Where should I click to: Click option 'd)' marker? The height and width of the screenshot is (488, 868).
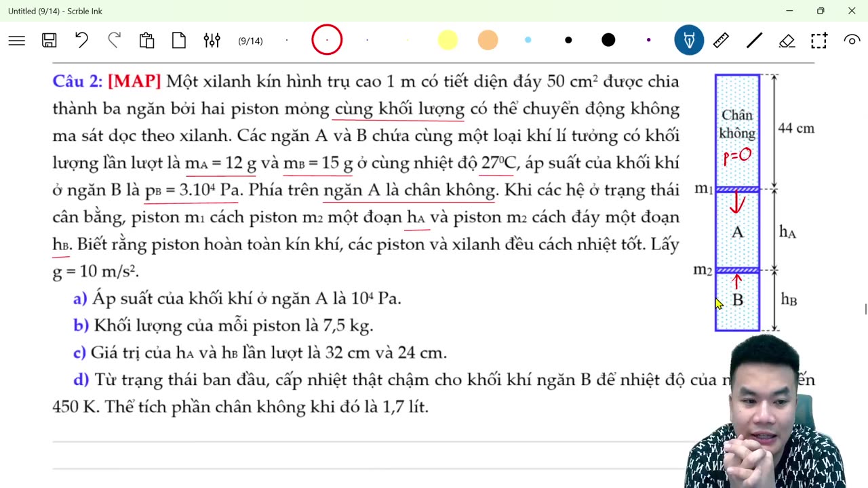coord(81,380)
